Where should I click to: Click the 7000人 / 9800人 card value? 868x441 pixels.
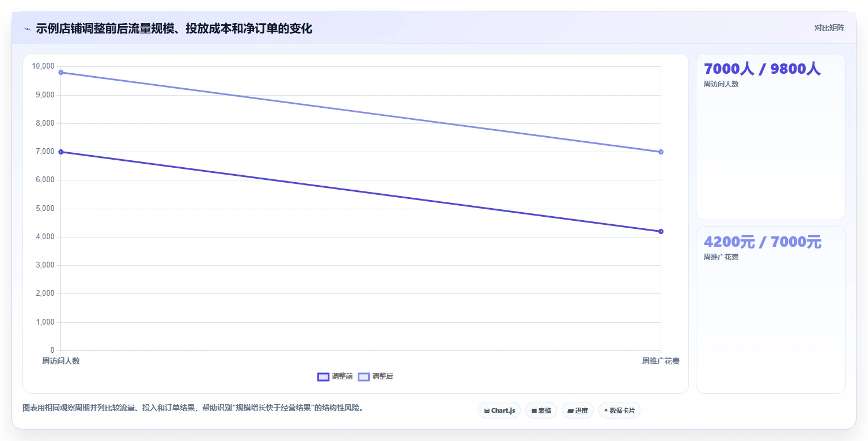tap(762, 69)
